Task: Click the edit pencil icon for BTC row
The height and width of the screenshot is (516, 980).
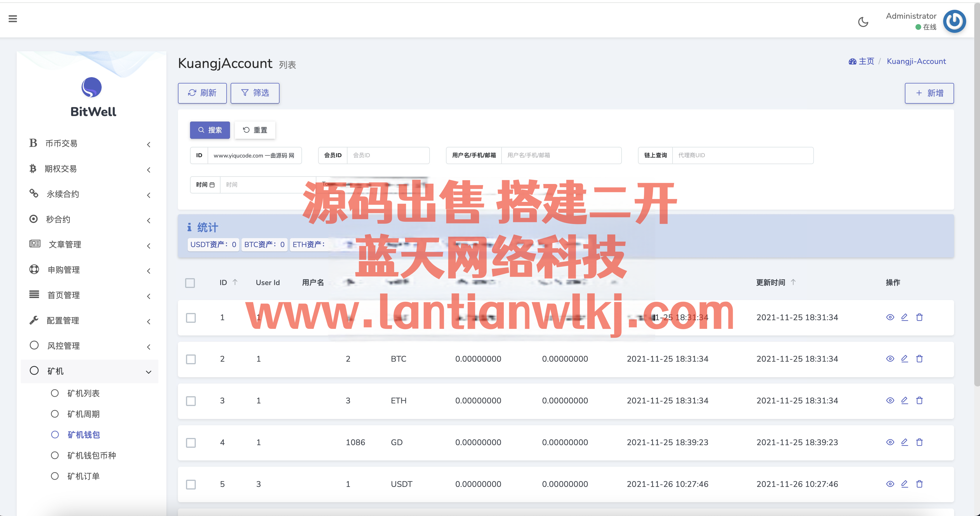Action: (904, 358)
